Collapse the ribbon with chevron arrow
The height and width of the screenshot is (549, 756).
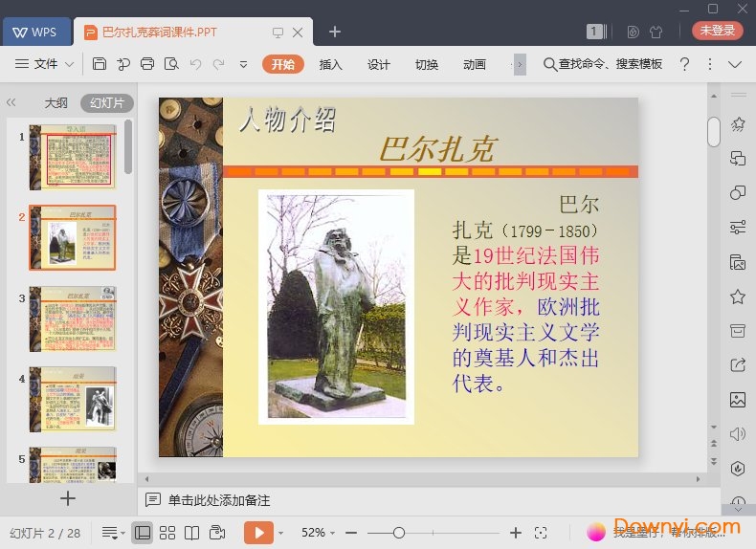(x=735, y=64)
